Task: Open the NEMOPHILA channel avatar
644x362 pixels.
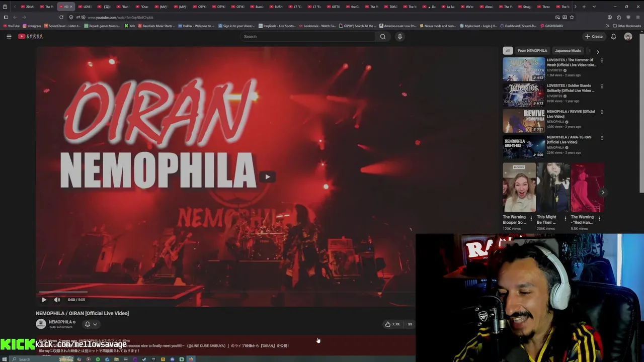Action: [41, 324]
